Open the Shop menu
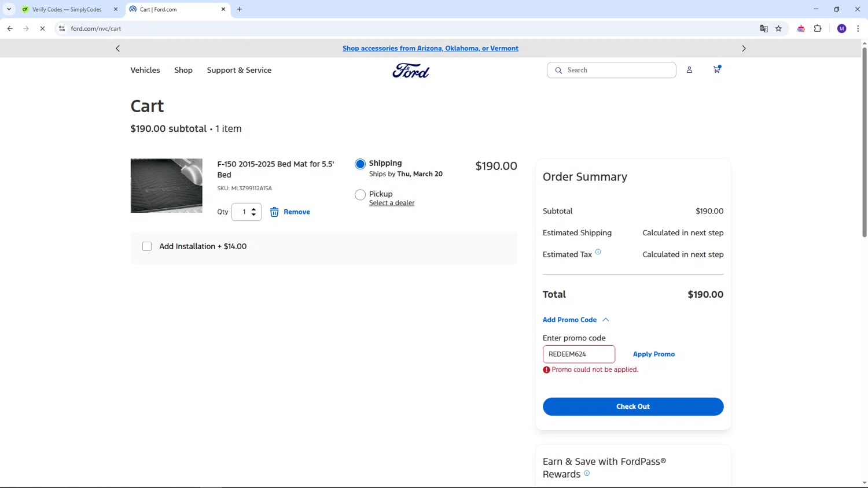Screen dimensions: 868x488 [183, 70]
